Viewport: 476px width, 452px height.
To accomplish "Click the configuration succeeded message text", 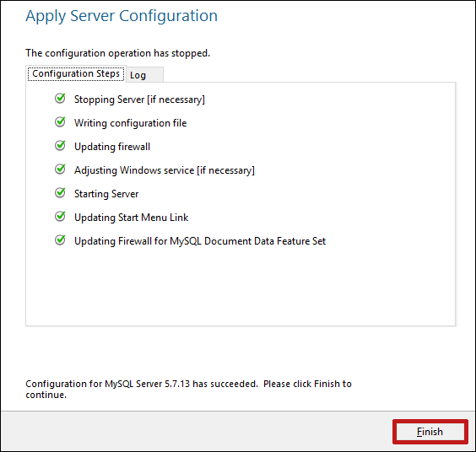I will click(188, 390).
